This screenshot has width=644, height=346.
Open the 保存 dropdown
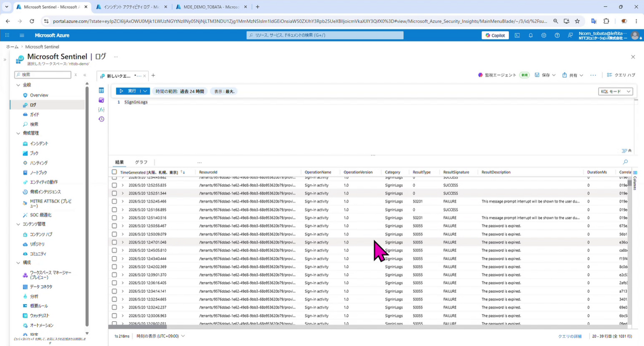pyautogui.click(x=545, y=75)
